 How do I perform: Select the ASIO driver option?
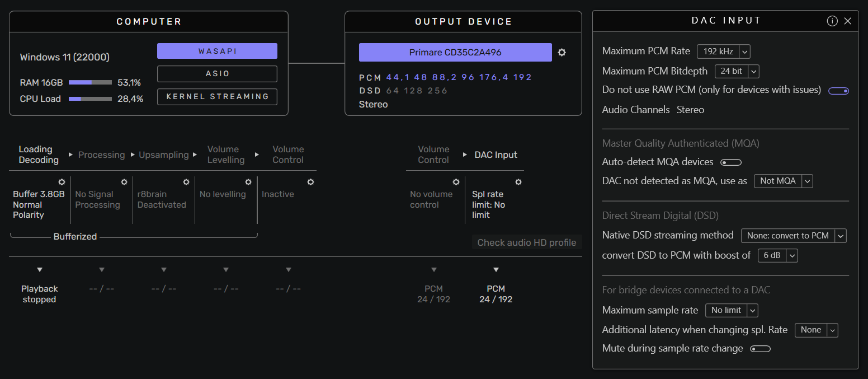point(217,74)
